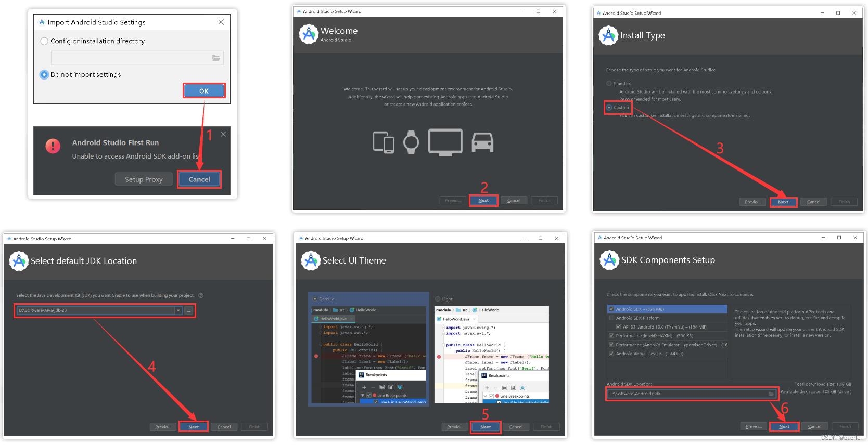The width and height of the screenshot is (868, 445).
Task: Click the config directory path field
Action: [x=137, y=58]
